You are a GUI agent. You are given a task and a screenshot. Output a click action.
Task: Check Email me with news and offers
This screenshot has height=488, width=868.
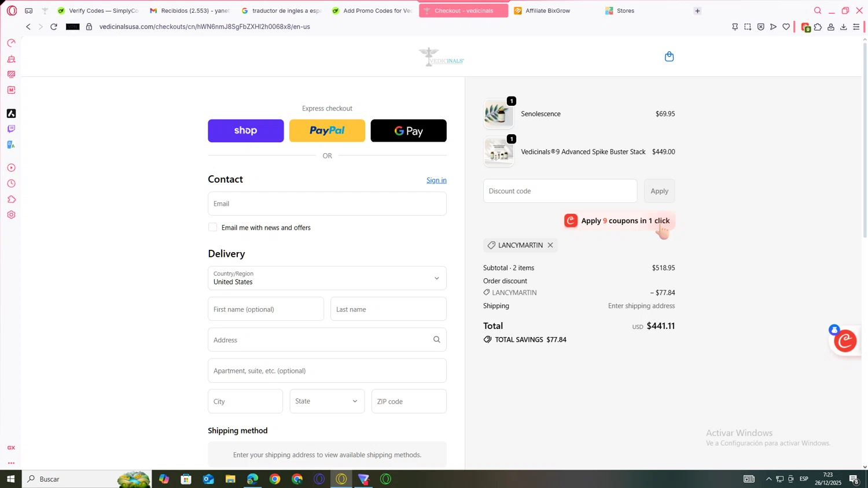coord(213,227)
